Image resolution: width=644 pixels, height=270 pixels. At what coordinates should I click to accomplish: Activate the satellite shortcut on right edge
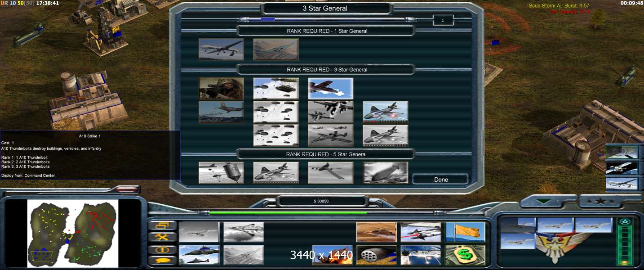coord(622,168)
